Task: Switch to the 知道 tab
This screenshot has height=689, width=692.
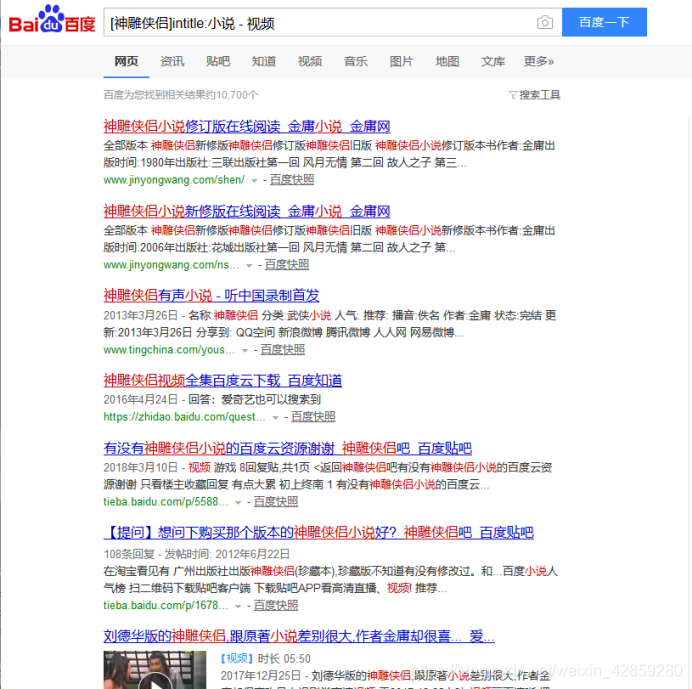Action: coord(264,61)
